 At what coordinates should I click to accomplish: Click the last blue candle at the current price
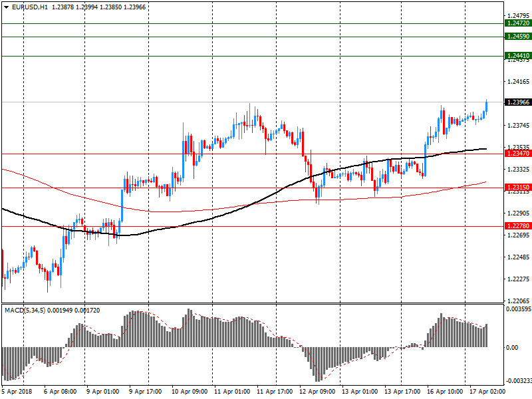487,107
